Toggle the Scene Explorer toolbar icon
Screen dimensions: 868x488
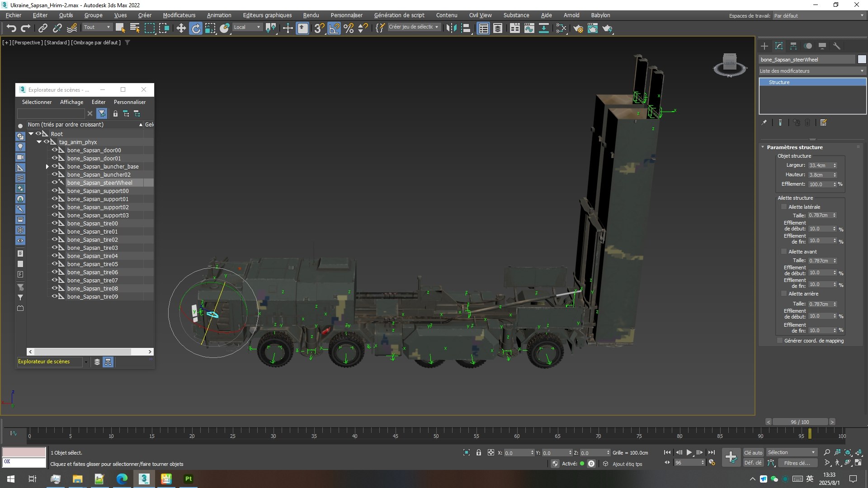483,28
